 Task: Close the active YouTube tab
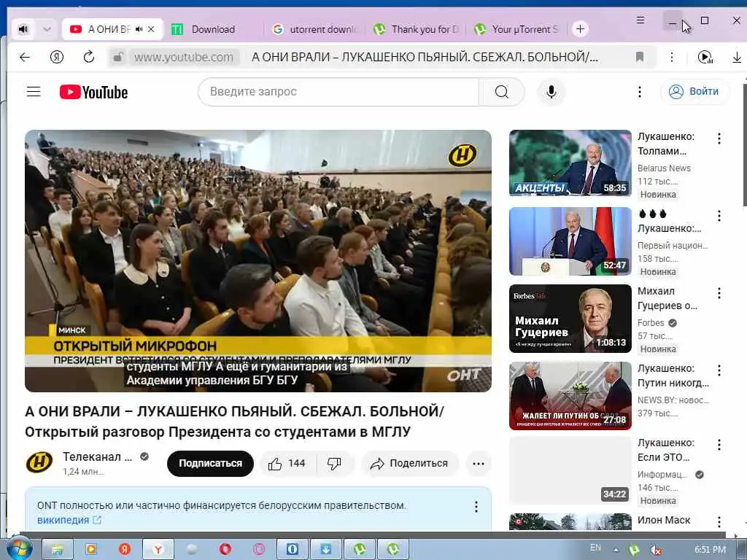click(x=151, y=29)
